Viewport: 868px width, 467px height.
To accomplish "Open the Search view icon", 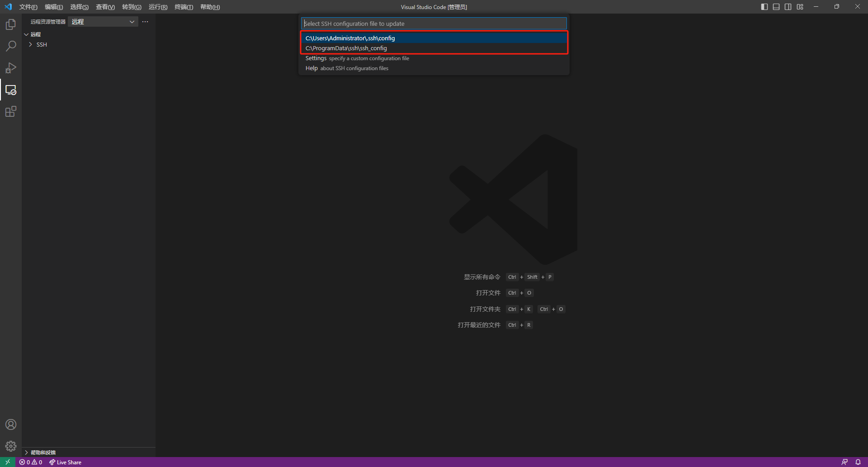I will click(11, 46).
